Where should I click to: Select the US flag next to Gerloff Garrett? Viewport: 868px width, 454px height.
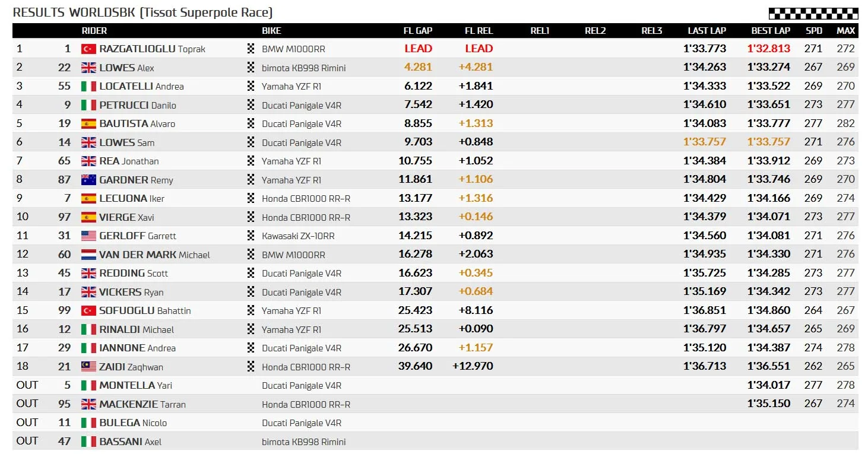coord(88,236)
